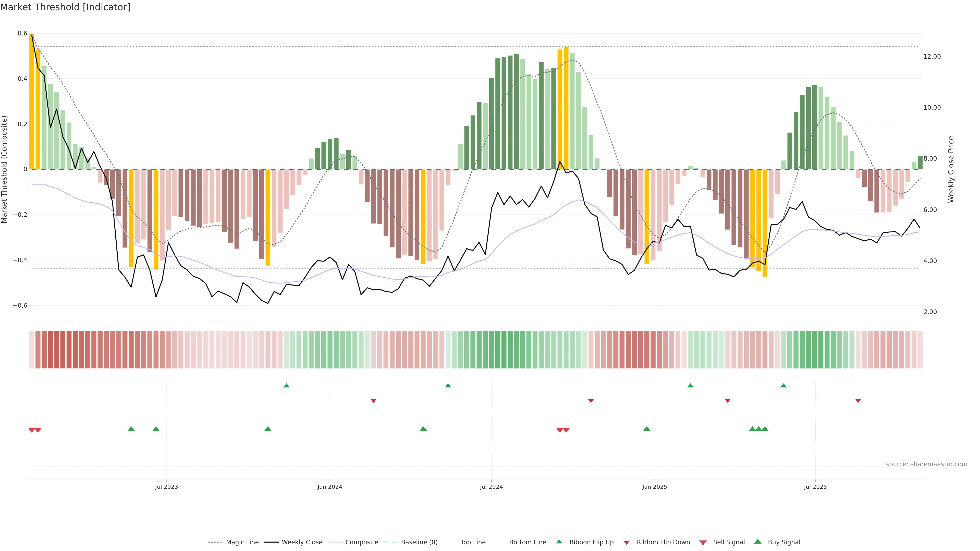Click the Ribbon Flip Up legend triangle

click(559, 542)
